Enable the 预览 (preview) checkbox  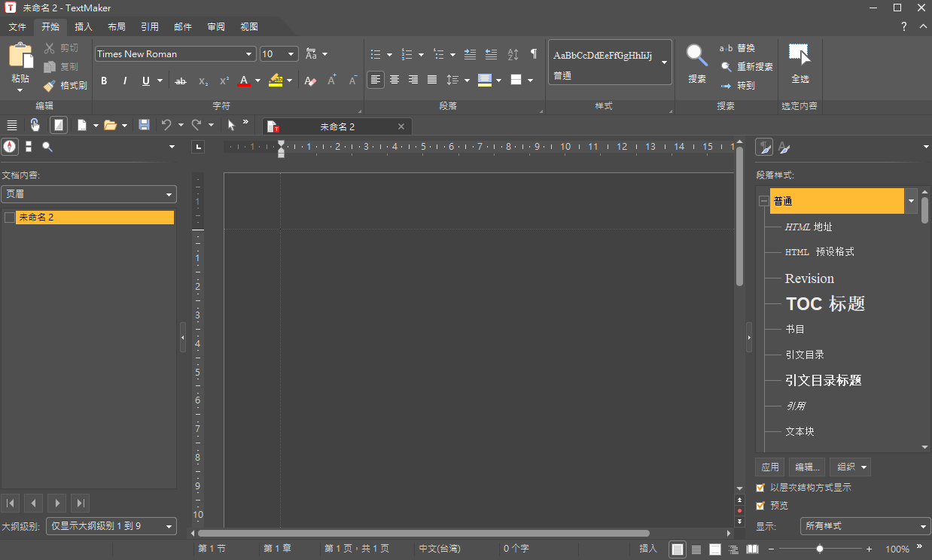(x=760, y=505)
